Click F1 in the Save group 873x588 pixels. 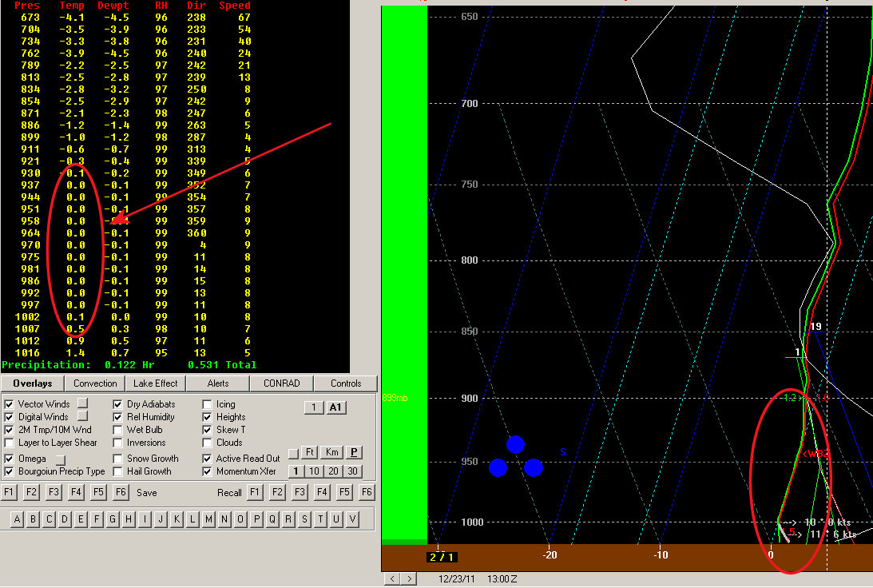point(8,492)
